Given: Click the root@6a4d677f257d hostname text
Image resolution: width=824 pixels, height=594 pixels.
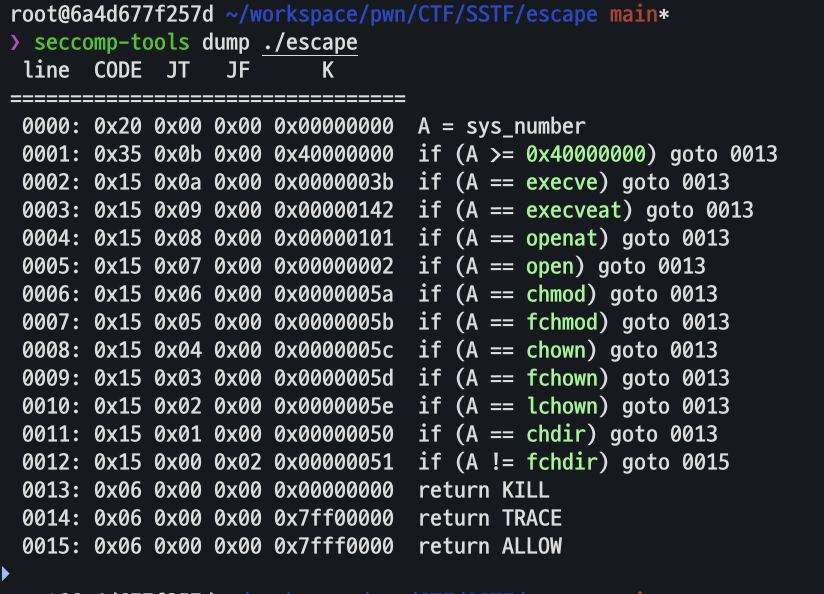Looking at the screenshot, I should click(112, 15).
